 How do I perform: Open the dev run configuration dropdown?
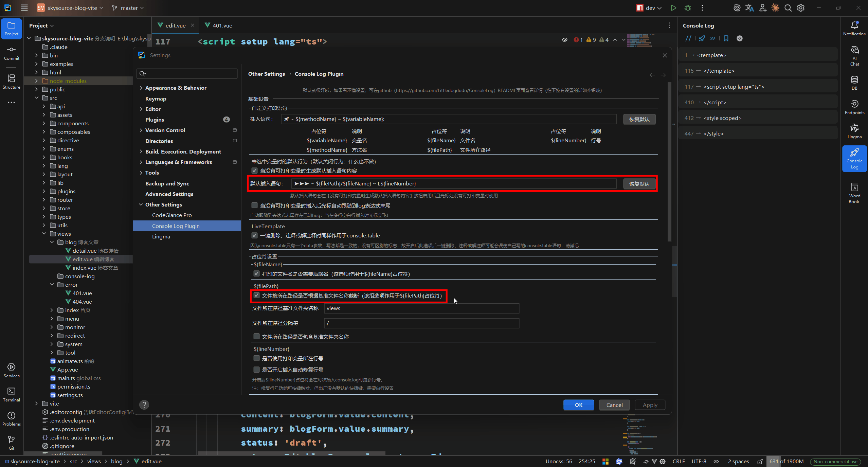[x=649, y=8]
